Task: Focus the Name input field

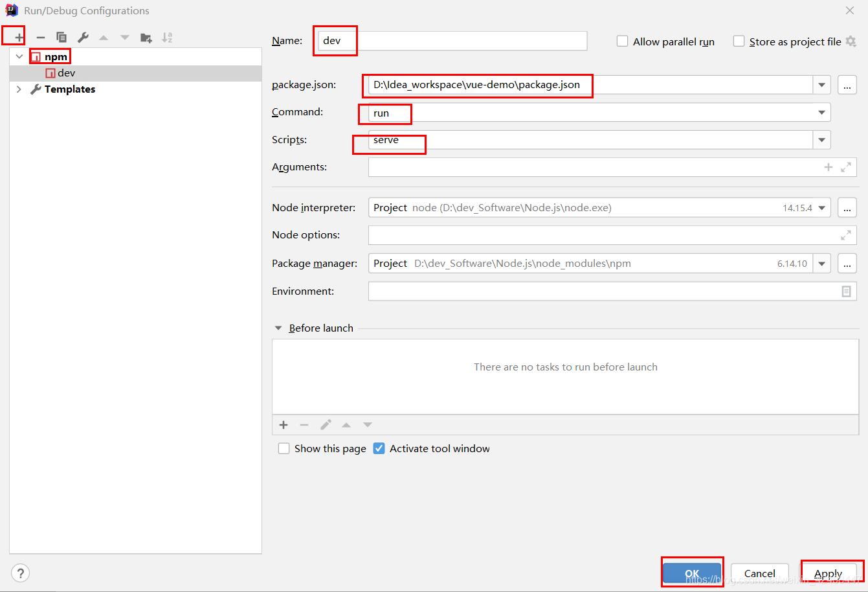Action: click(452, 41)
